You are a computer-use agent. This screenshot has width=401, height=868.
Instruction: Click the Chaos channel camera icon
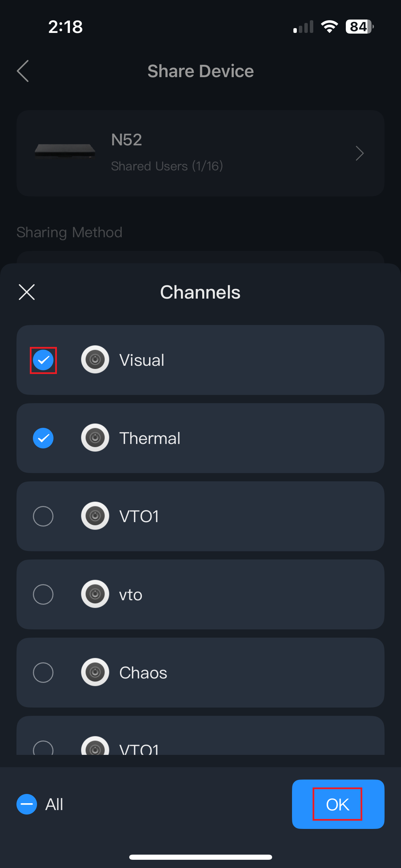95,672
